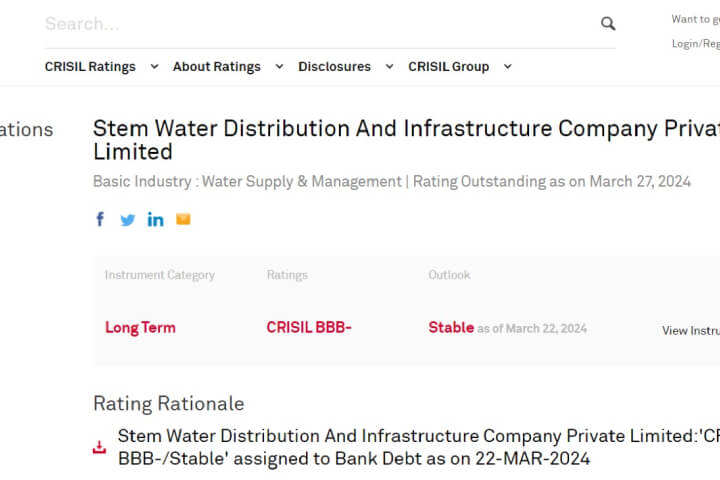Share on LinkedIn icon
Viewport: 720px width, 480px height.
155,220
